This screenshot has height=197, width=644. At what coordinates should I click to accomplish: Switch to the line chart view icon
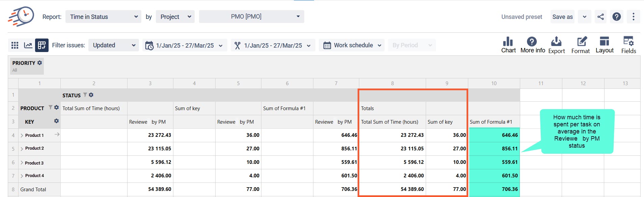click(x=28, y=45)
